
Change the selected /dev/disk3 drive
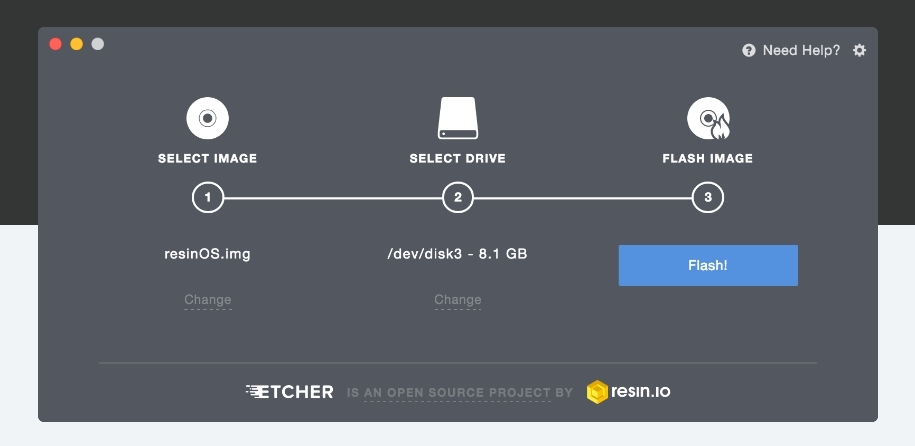tap(458, 300)
